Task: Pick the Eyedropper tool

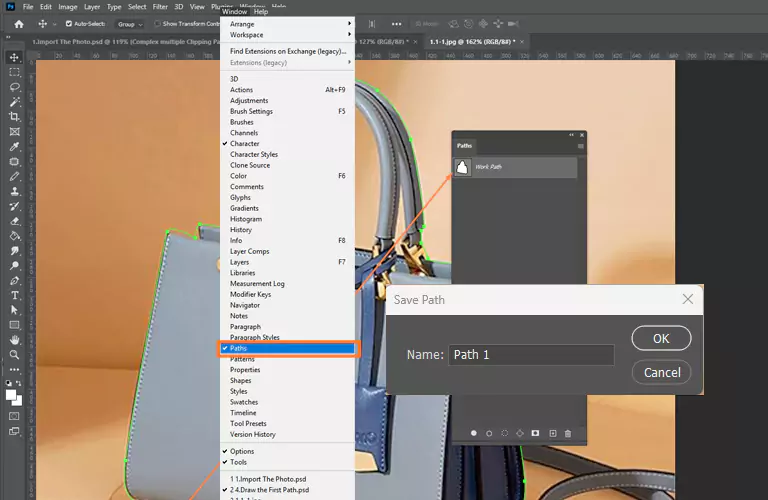Action: tap(15, 146)
